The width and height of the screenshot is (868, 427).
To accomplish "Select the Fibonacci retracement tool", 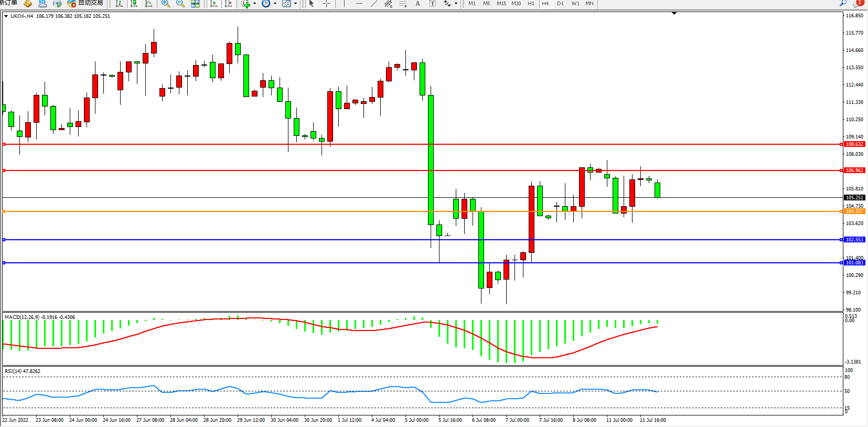I will click(403, 4).
